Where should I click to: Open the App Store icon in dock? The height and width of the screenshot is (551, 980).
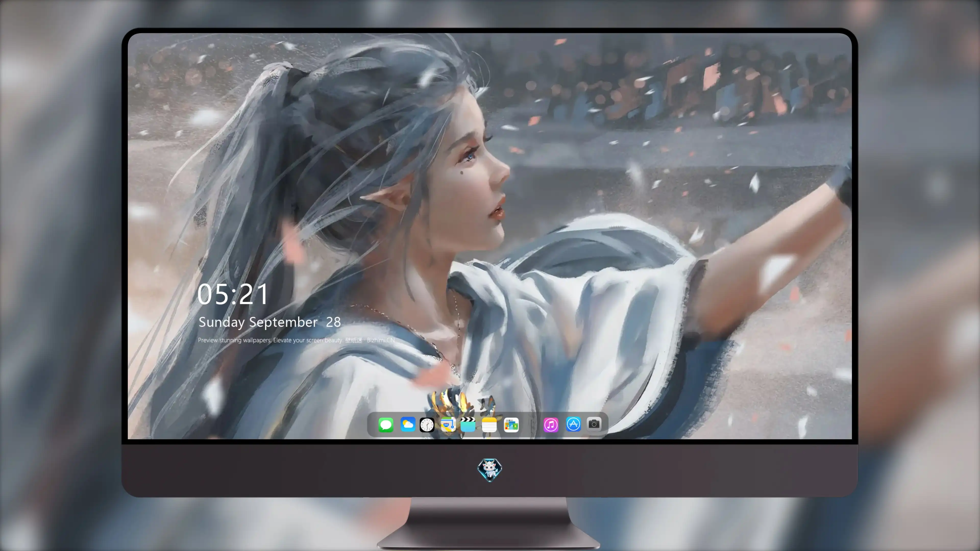pos(573,424)
